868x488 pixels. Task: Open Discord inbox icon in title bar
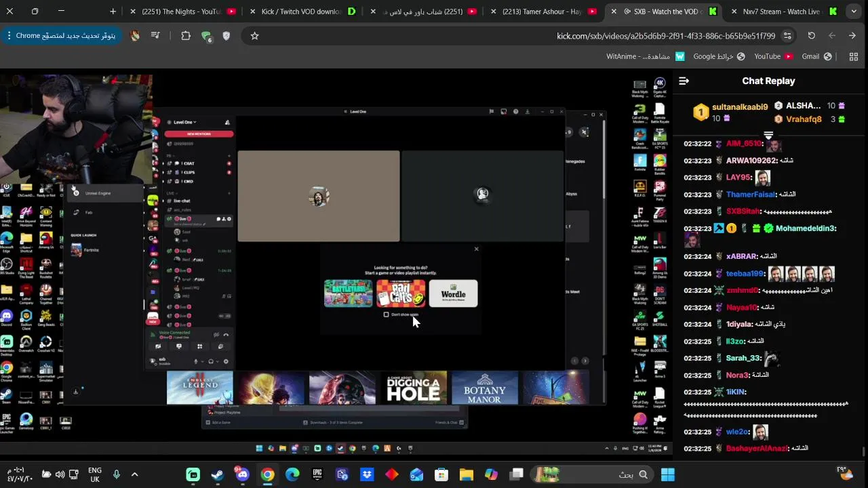tap(503, 112)
